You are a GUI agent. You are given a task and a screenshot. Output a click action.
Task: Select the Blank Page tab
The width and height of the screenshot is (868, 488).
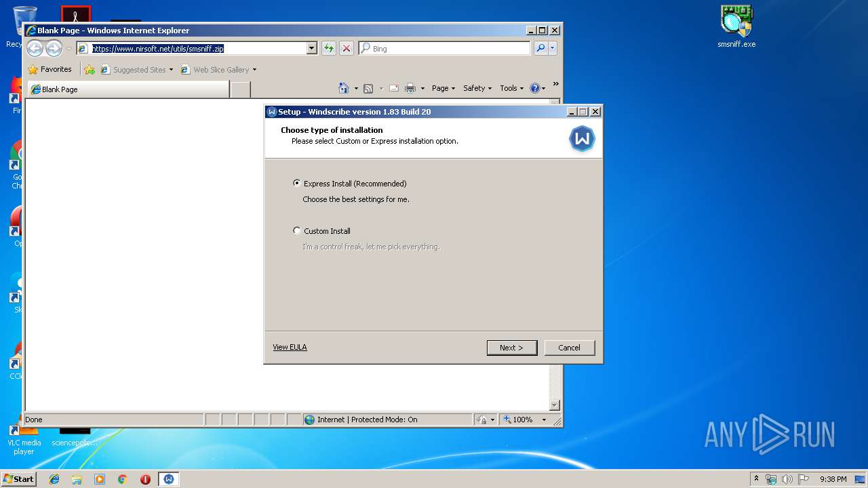(x=127, y=89)
